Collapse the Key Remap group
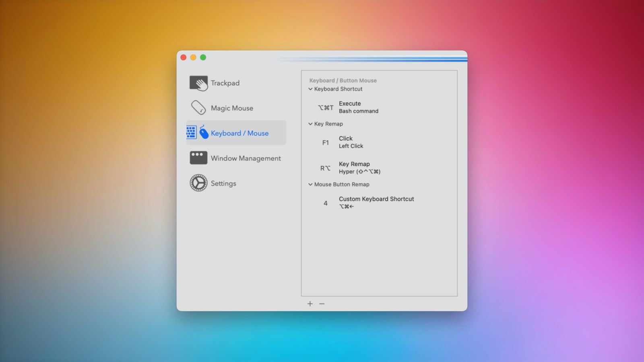 [310, 124]
